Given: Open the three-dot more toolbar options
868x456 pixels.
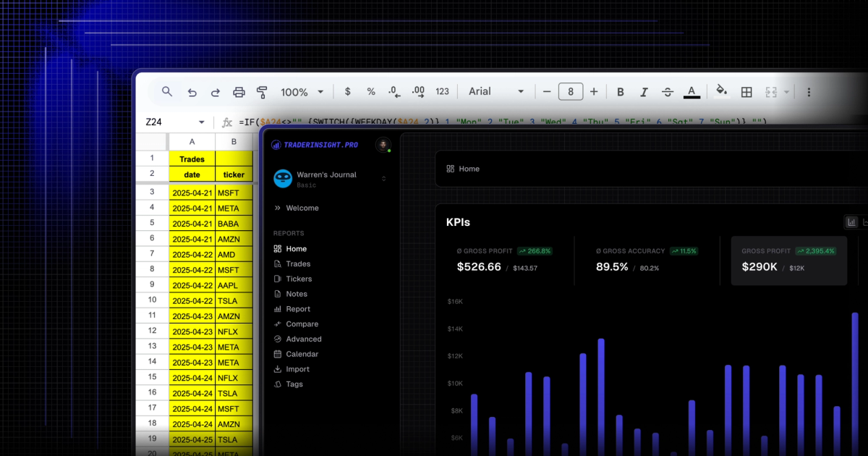Looking at the screenshot, I should click(809, 92).
